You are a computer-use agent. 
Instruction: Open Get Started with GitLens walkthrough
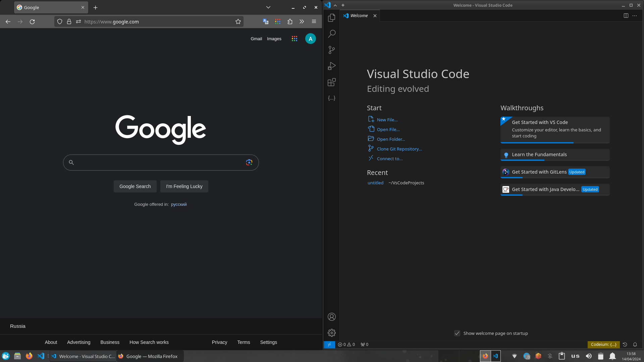(555, 172)
